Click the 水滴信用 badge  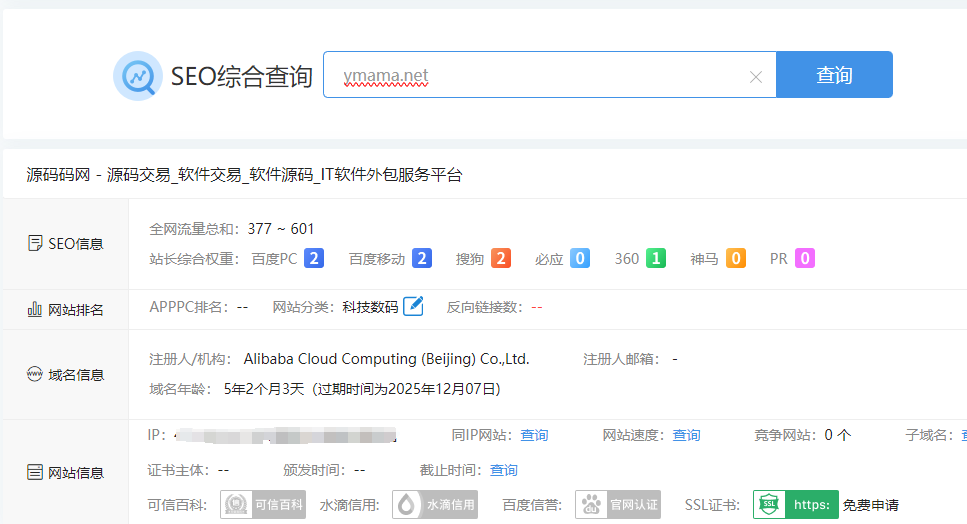435,504
